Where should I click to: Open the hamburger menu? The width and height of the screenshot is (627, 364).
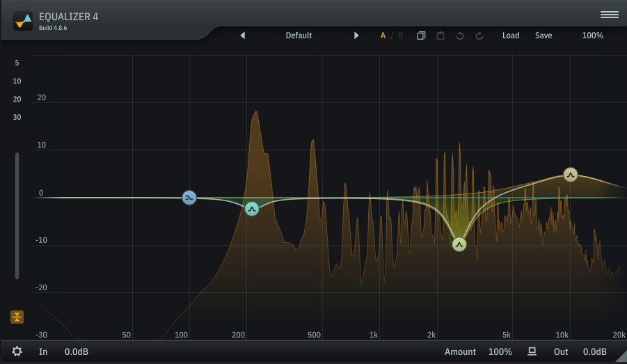click(610, 15)
